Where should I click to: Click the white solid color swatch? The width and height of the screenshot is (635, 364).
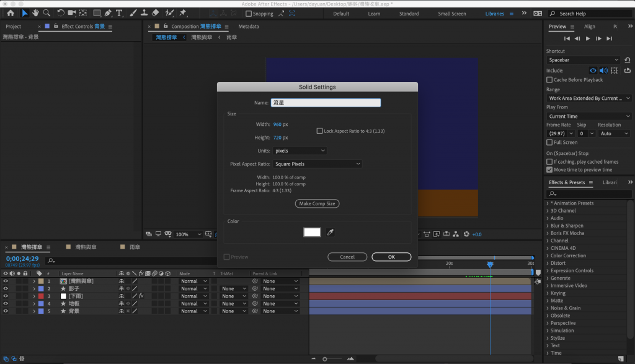tap(312, 232)
